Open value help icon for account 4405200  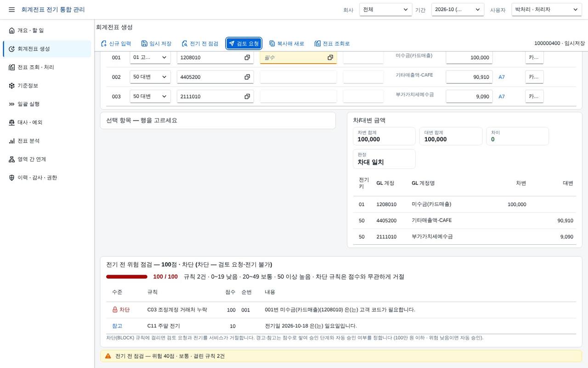[x=247, y=77]
